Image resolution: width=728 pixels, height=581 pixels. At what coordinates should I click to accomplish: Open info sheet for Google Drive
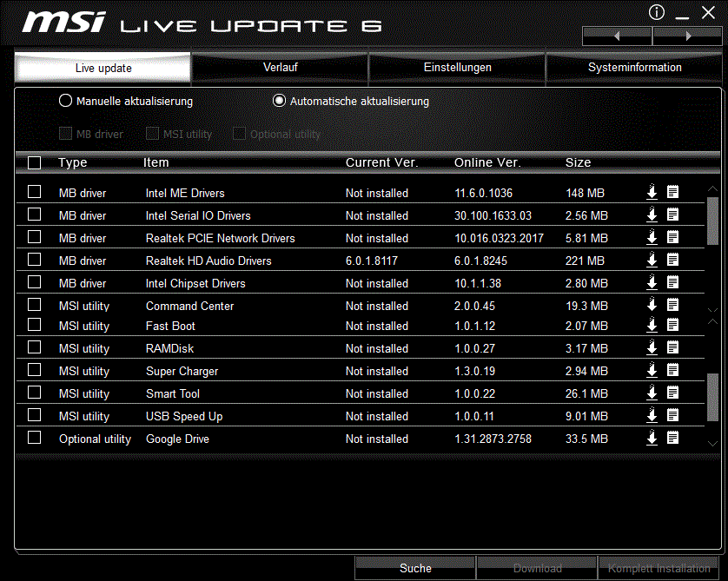[x=672, y=438]
